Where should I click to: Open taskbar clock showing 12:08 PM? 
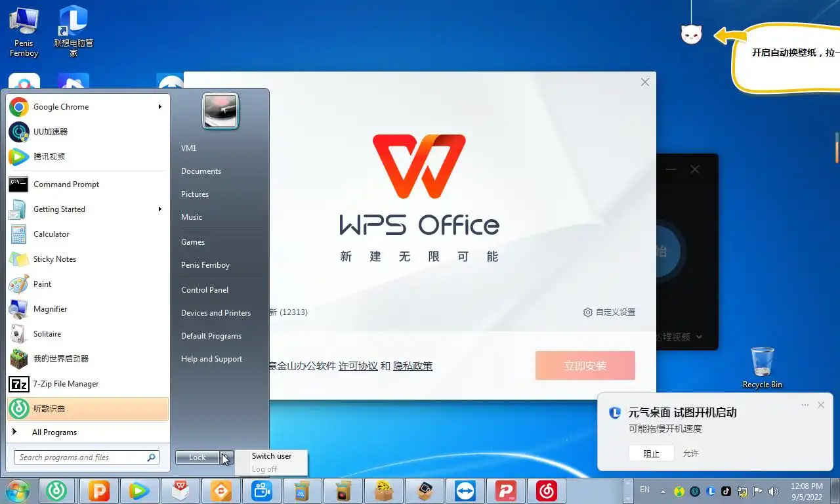(807, 492)
